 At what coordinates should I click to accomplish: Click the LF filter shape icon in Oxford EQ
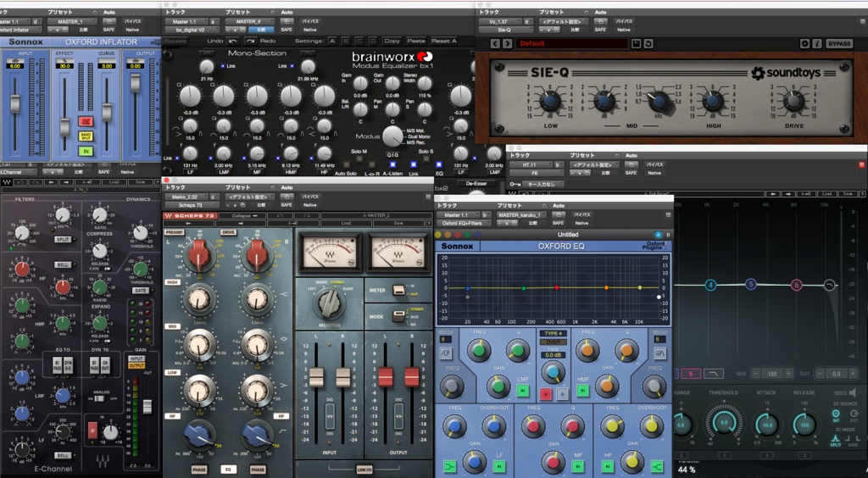pos(444,353)
